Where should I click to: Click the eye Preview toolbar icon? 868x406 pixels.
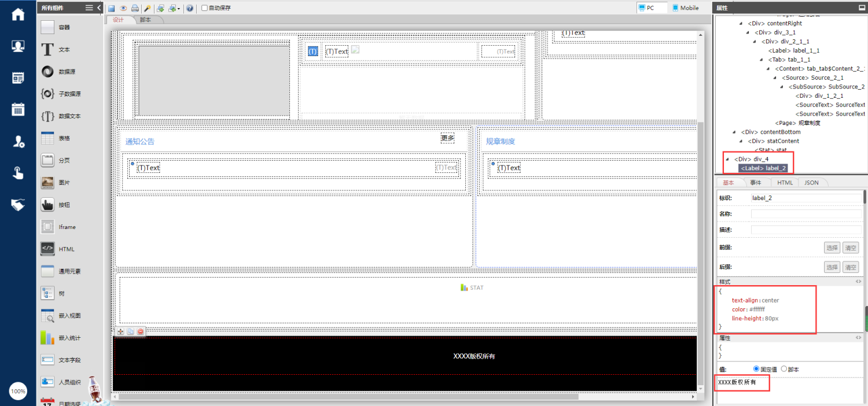[123, 8]
